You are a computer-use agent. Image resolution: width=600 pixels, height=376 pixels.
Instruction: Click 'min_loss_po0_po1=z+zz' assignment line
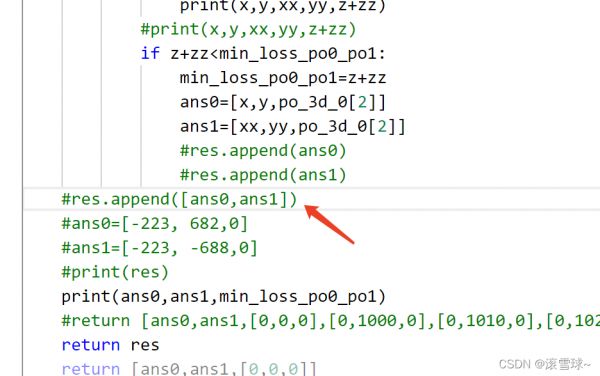[283, 78]
